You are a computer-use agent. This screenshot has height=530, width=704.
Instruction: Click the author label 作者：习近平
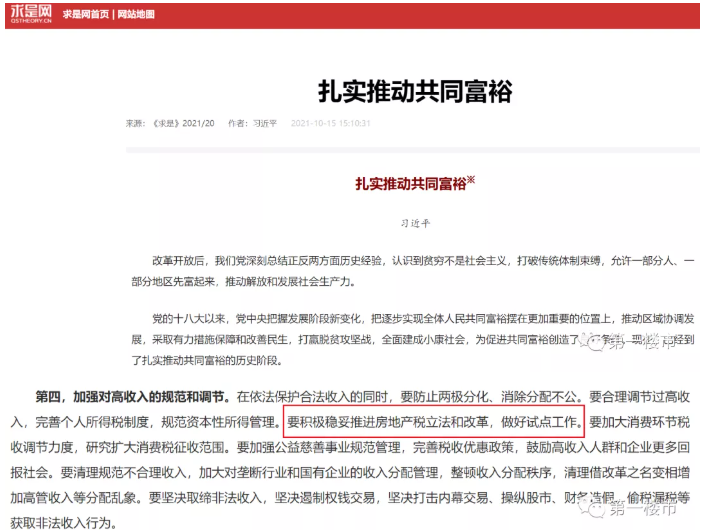[252, 123]
